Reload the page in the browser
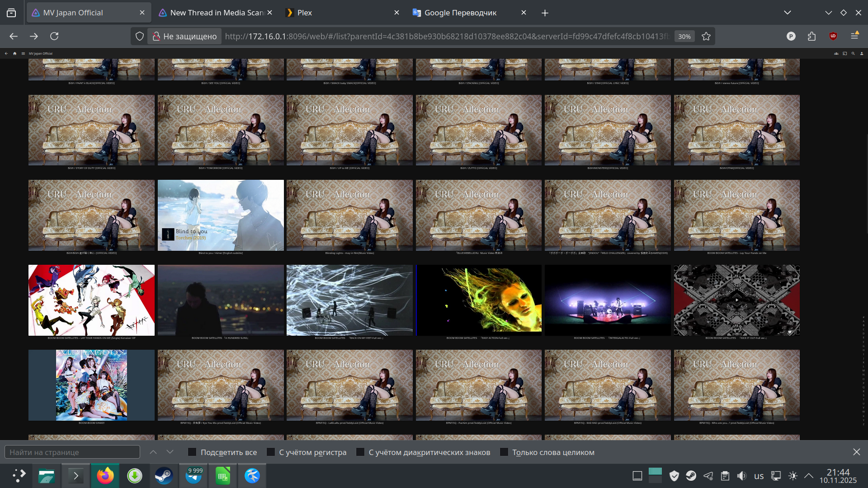This screenshot has height=488, width=868. point(54,36)
